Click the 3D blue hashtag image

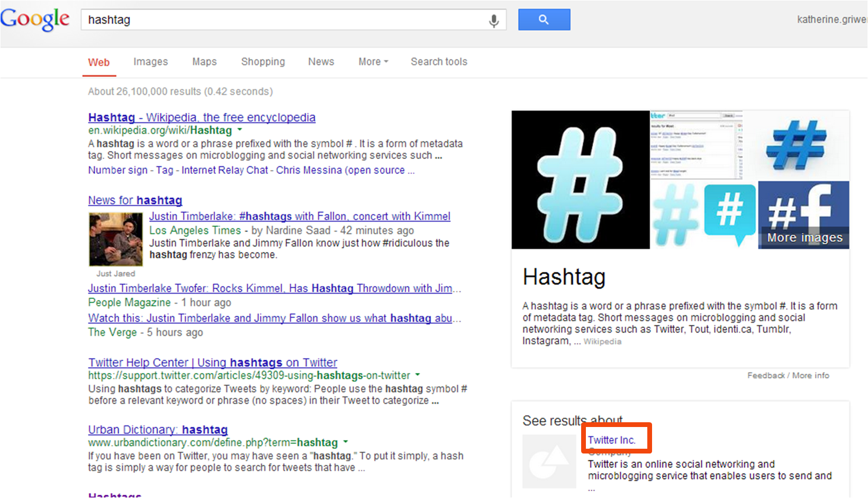[x=797, y=145]
